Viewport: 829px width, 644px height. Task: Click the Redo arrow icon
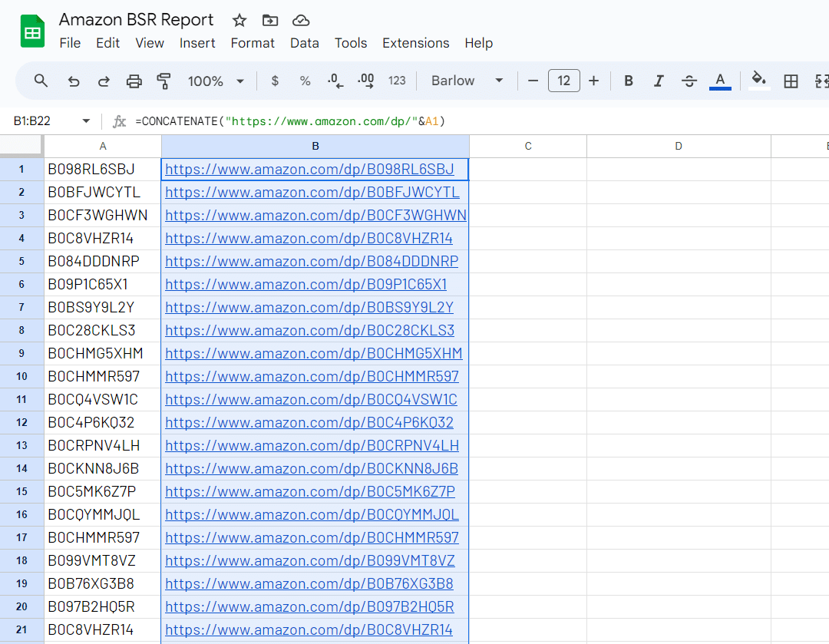(x=104, y=81)
